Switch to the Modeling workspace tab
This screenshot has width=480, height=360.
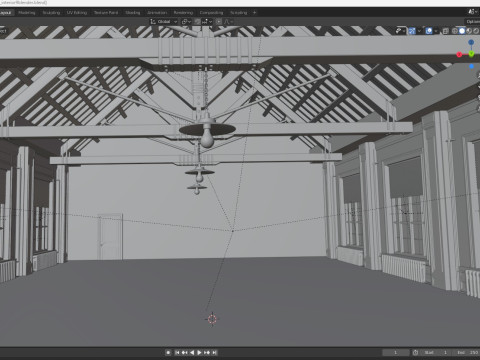[x=27, y=13]
